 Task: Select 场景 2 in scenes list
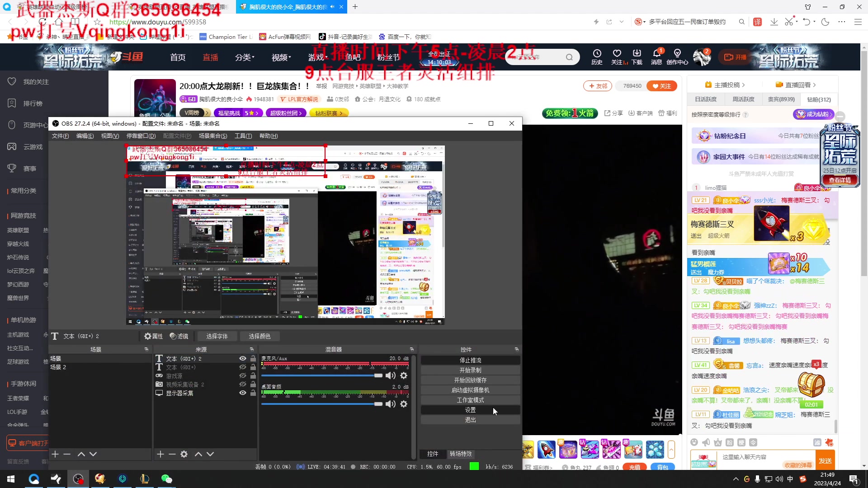click(x=100, y=367)
